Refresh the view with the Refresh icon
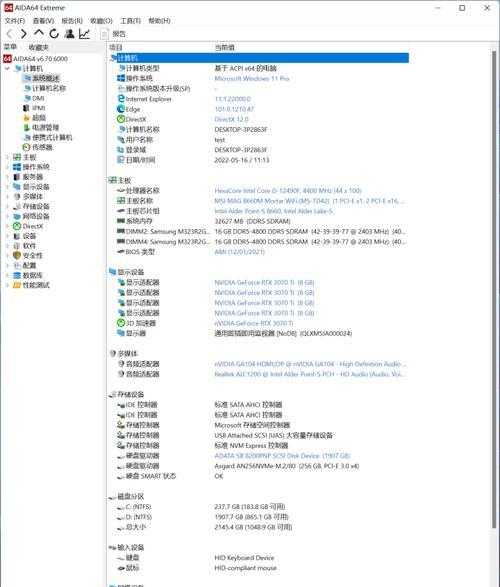 [54, 34]
